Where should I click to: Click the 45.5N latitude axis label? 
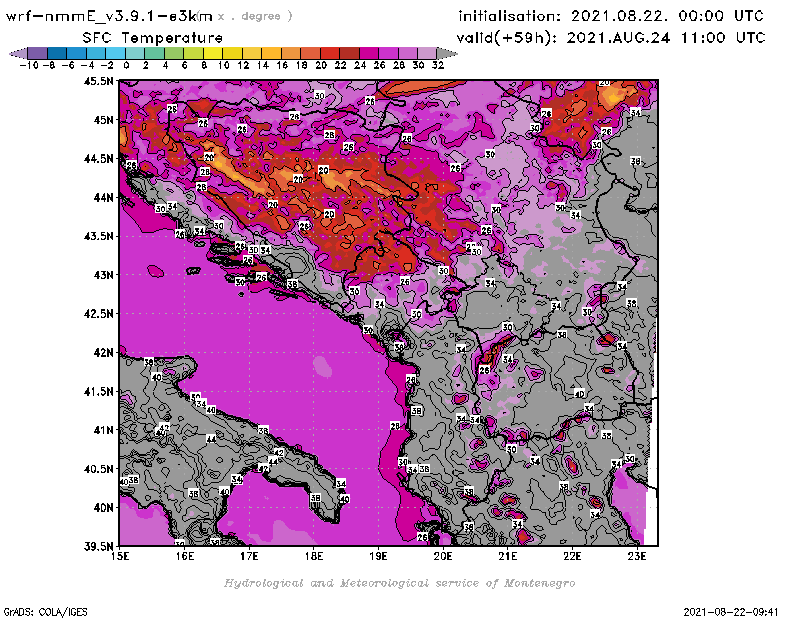[98, 81]
